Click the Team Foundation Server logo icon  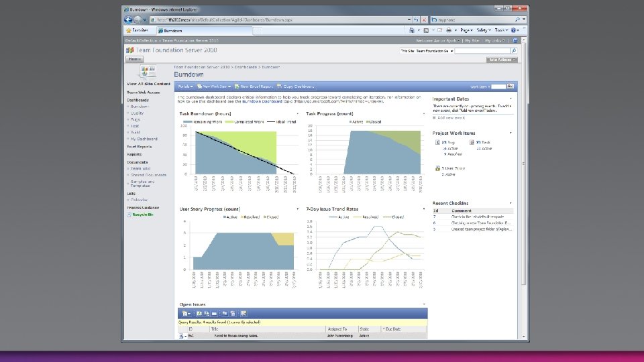coord(129,50)
